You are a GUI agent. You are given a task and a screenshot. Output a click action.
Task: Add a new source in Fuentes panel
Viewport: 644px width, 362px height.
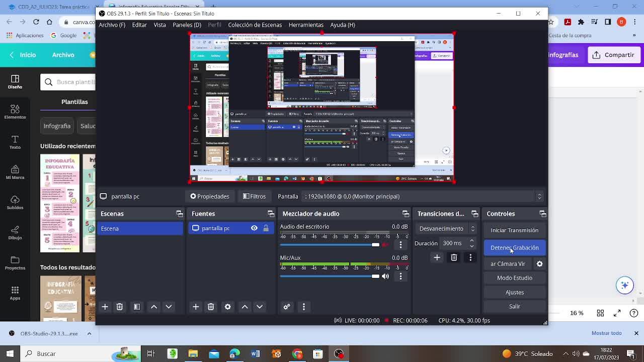(x=196, y=307)
